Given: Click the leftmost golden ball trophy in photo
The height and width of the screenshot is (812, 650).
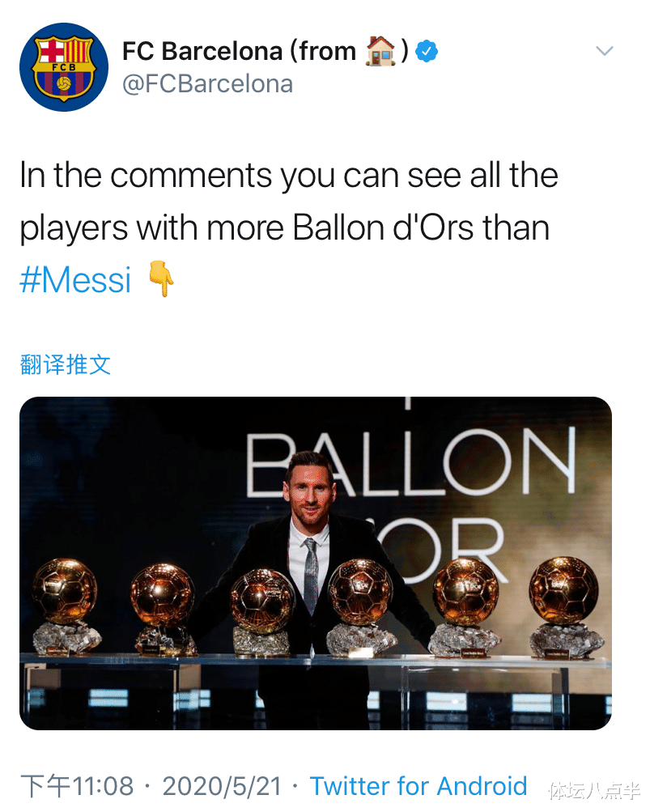Looking at the screenshot, I should click(65, 591).
